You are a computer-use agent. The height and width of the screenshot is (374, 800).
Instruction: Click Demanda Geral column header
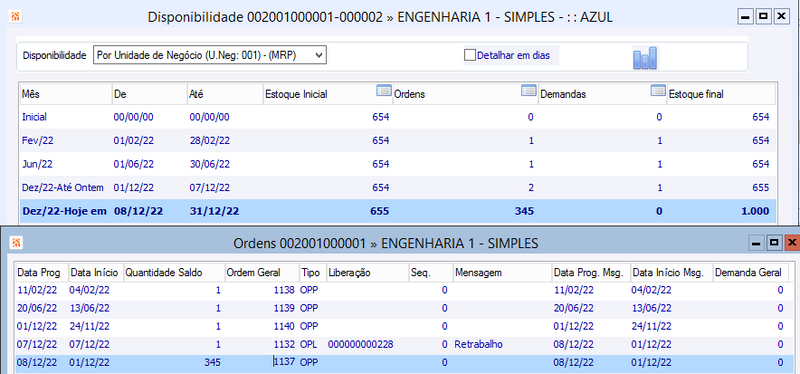pyautogui.click(x=750, y=273)
